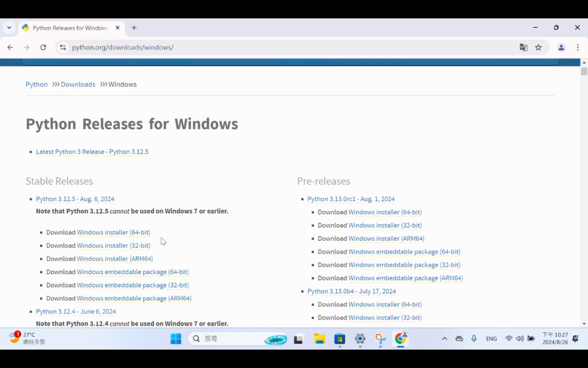Image resolution: width=588 pixels, height=368 pixels.
Task: Download 3.13.0b4 Windows installer (32-bit)
Action: (385, 317)
